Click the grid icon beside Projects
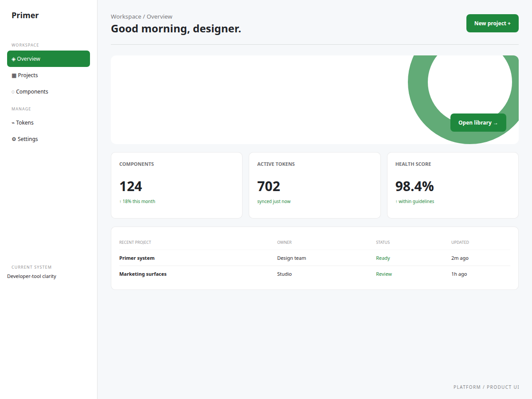This screenshot has width=532, height=399. pyautogui.click(x=14, y=75)
